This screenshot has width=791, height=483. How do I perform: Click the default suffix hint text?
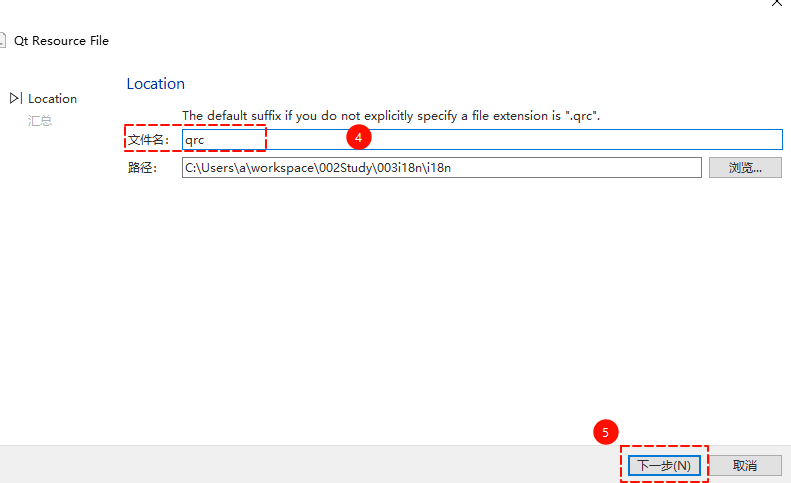point(391,116)
